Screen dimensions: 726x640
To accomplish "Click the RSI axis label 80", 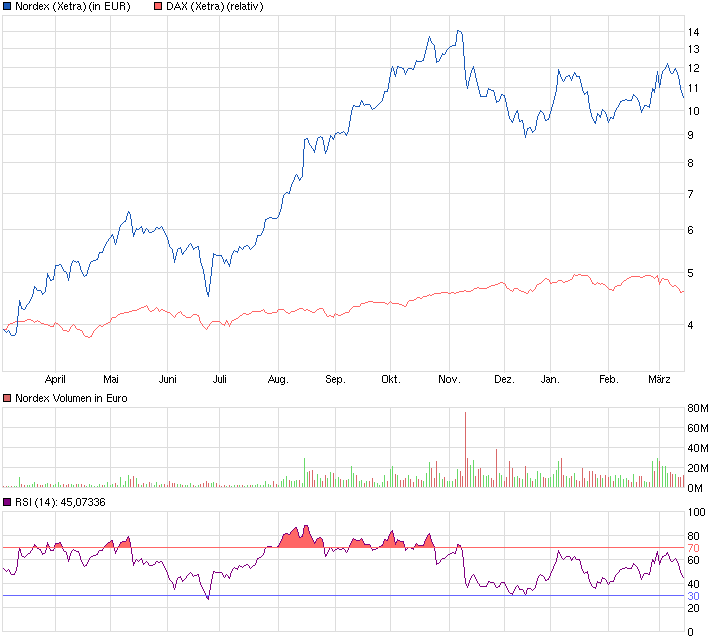I will tap(693, 536).
